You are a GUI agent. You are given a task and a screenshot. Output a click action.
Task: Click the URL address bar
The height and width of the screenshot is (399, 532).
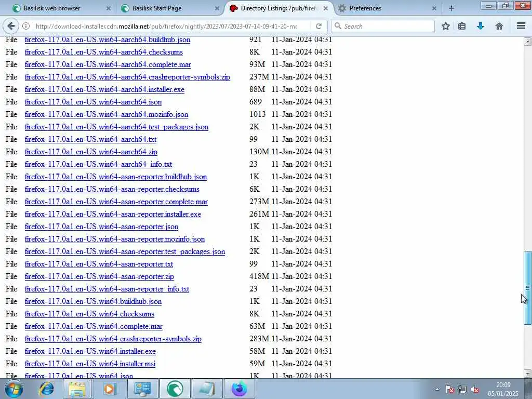pyautogui.click(x=166, y=26)
